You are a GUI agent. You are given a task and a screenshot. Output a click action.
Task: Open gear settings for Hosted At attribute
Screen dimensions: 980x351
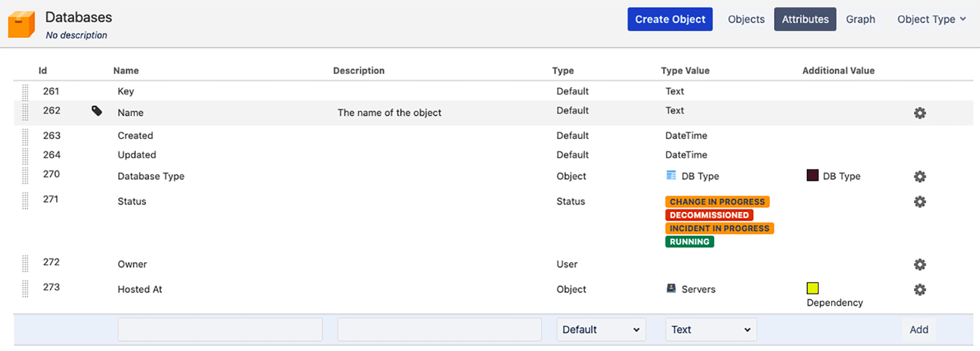(920, 290)
